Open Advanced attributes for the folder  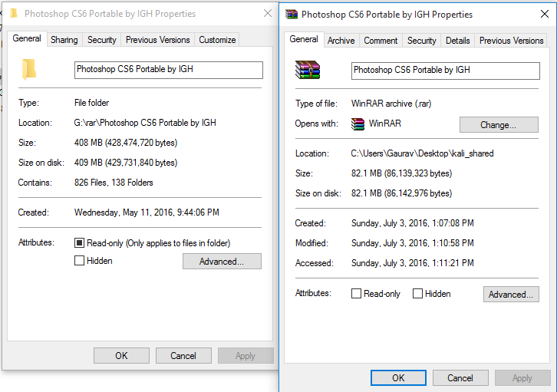(222, 262)
